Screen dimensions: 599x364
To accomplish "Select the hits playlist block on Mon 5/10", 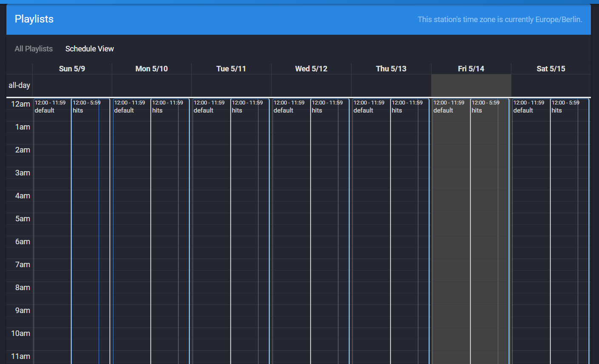I will 164,110.
